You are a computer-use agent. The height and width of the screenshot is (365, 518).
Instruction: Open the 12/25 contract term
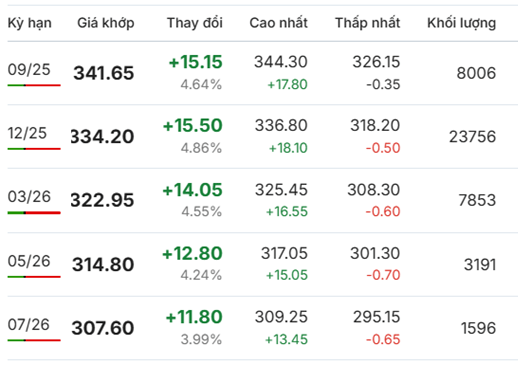click(x=27, y=133)
